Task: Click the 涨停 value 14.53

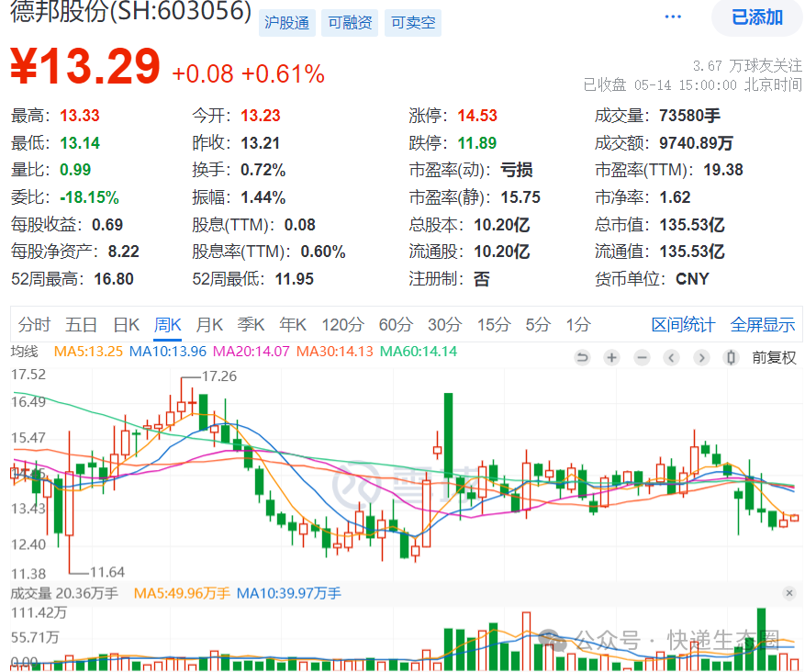Action: 477,116
